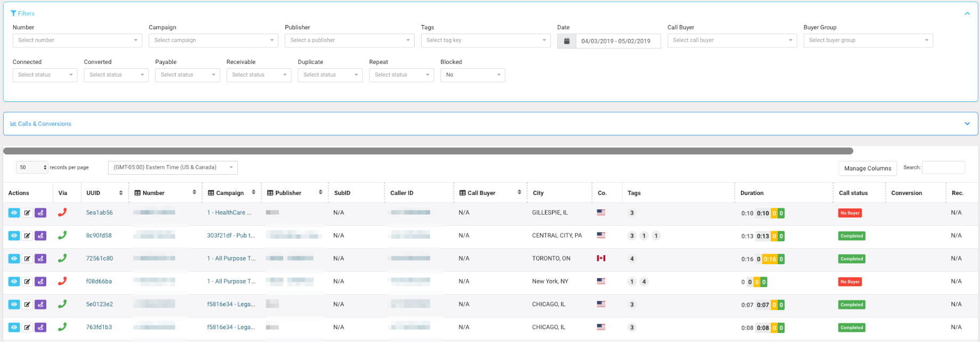
Task: Click the funnel icon beside Filters
Action: (13, 13)
